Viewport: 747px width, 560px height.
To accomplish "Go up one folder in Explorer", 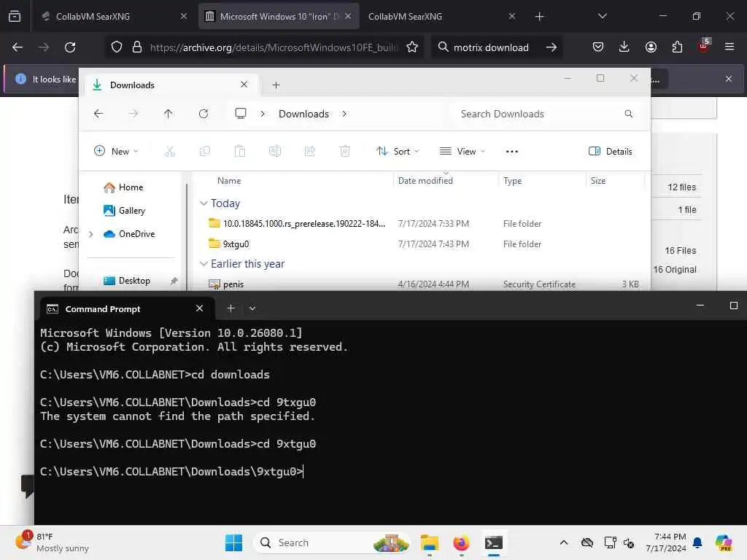I will [169, 113].
